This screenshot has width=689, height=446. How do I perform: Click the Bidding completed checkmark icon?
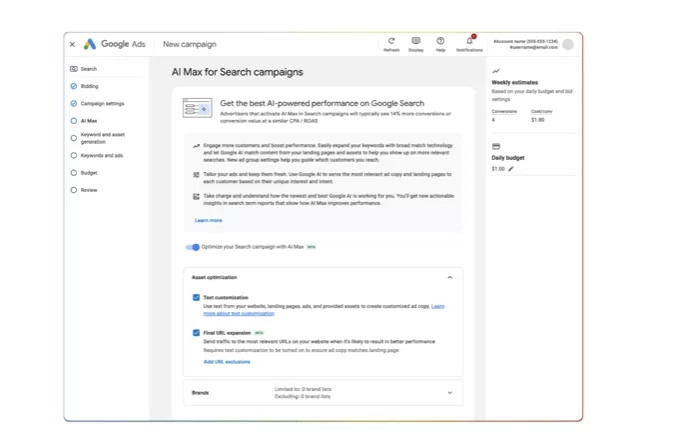point(74,86)
